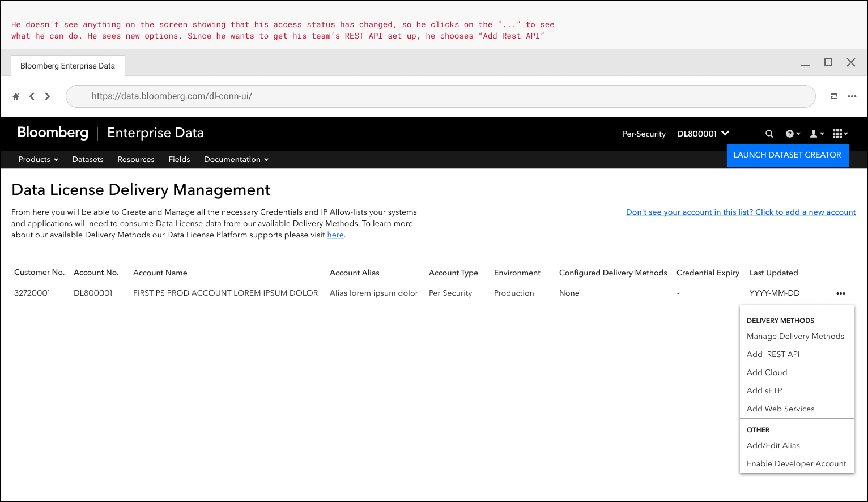Screen dimensions: 868x502
Task: Click the YYYY-MM-DD last updated cell
Action: click(x=775, y=293)
